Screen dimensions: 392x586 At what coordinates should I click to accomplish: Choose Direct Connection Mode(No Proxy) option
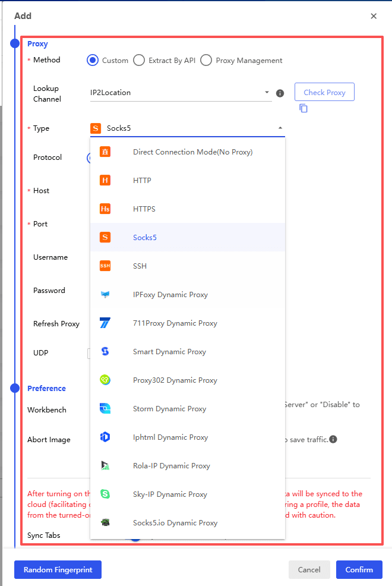pyautogui.click(x=188, y=152)
